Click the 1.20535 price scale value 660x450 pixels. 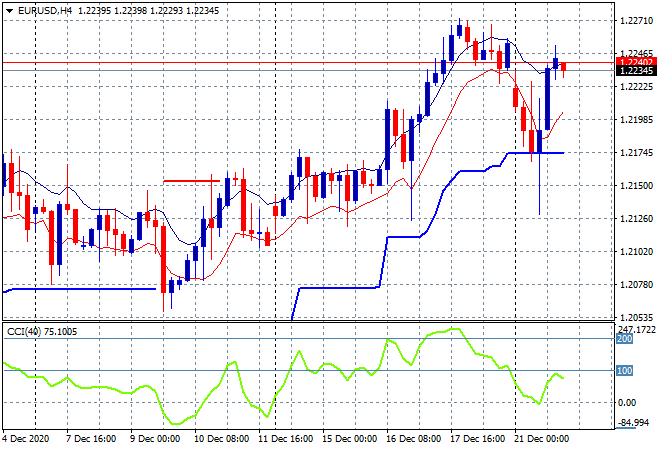[x=636, y=317]
